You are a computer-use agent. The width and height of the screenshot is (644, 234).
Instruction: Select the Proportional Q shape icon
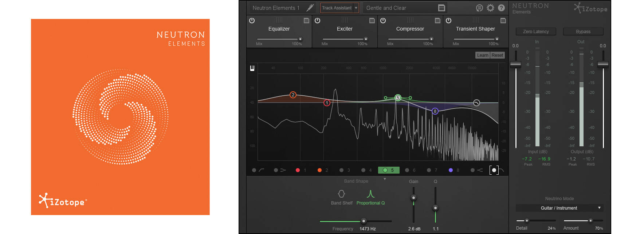[x=370, y=194]
